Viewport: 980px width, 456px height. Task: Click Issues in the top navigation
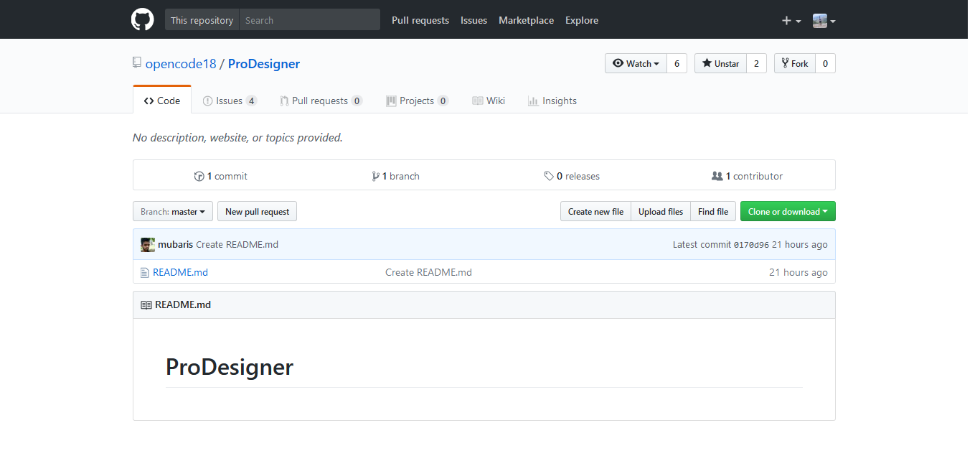point(473,20)
